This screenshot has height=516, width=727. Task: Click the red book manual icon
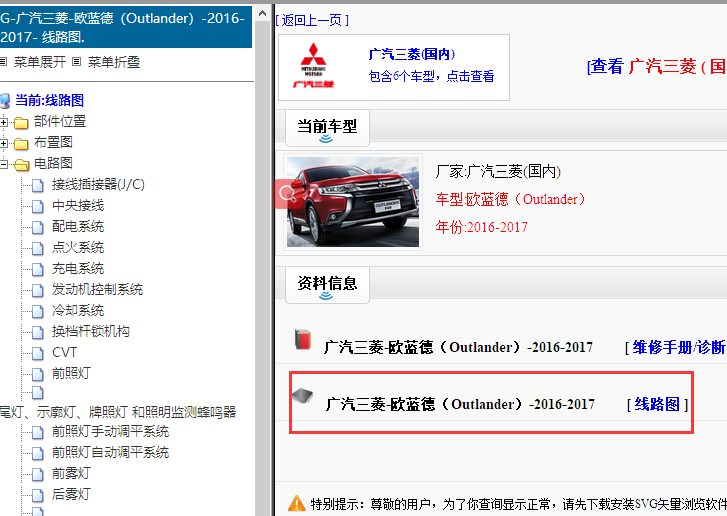coord(303,339)
